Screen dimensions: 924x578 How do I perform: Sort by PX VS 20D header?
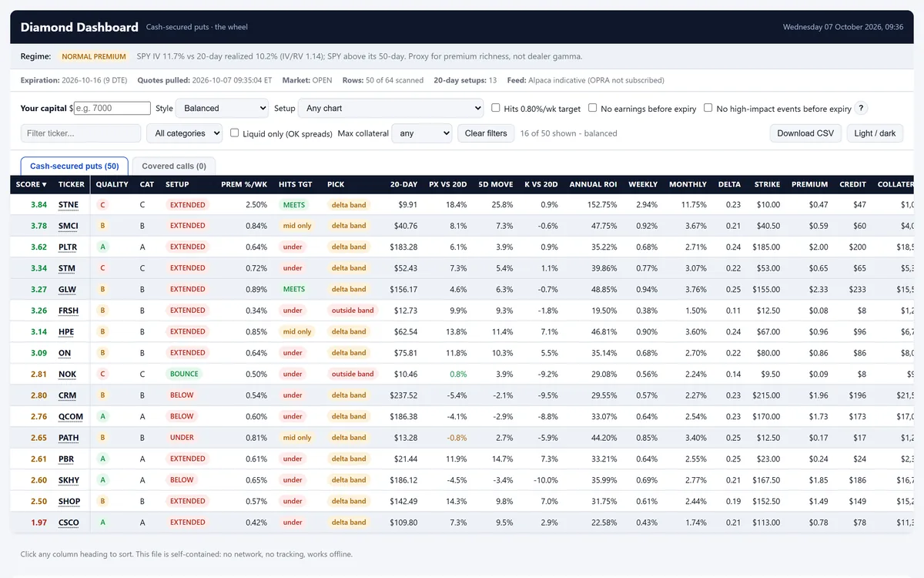tap(448, 184)
